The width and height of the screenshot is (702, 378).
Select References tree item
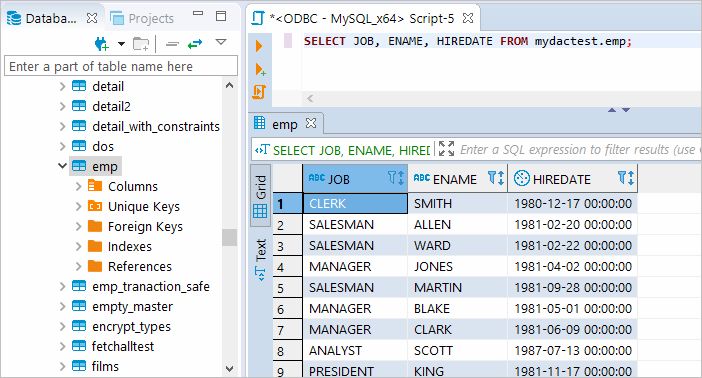click(140, 266)
